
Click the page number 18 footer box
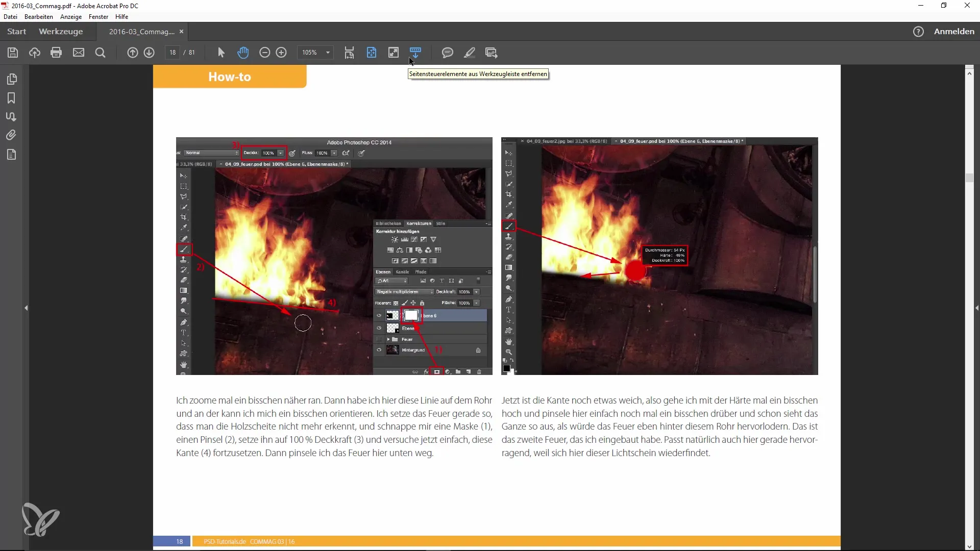click(x=172, y=541)
